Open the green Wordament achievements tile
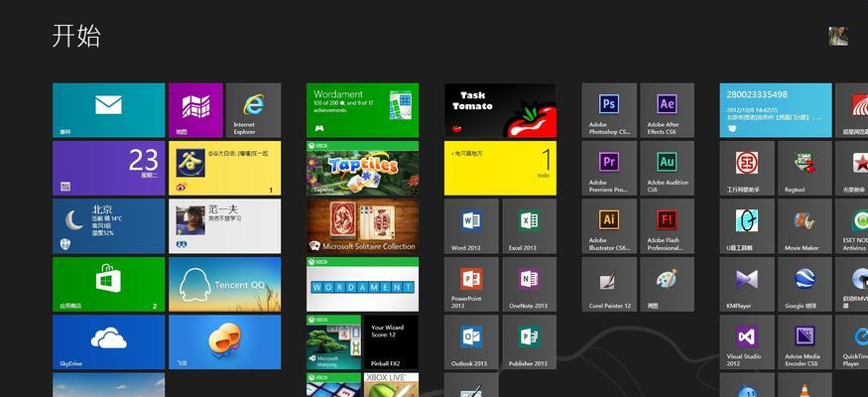Image resolution: width=868 pixels, height=397 pixels. [x=363, y=110]
